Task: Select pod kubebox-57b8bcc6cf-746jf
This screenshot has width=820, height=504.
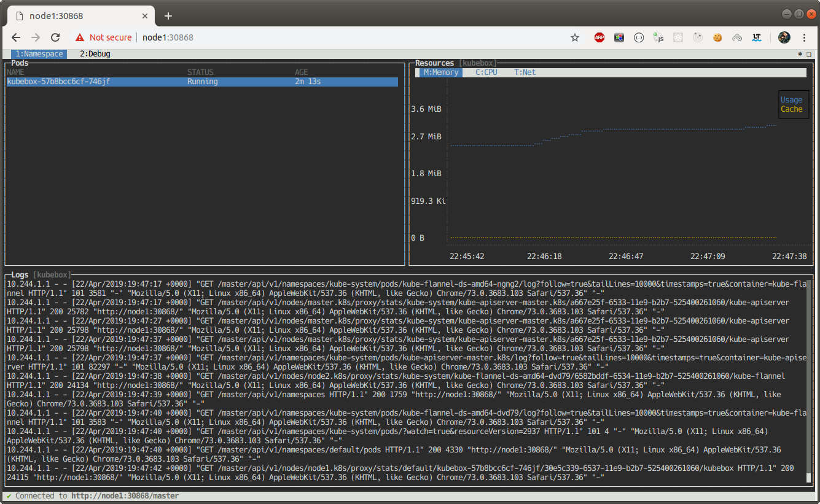Action: click(202, 82)
